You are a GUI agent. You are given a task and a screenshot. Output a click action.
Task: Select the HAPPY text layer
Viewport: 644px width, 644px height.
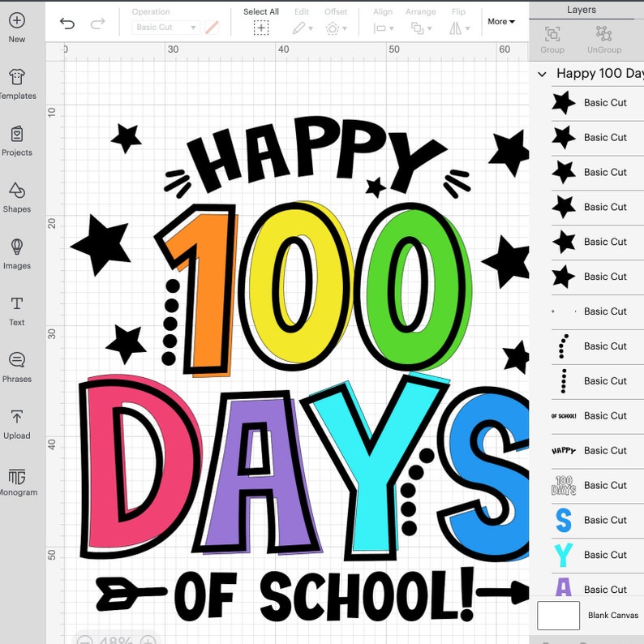598,450
